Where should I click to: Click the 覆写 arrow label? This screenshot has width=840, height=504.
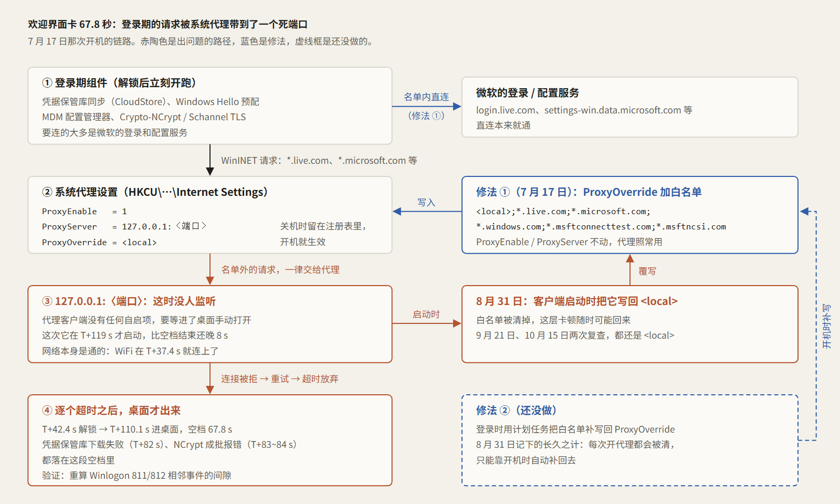(647, 271)
